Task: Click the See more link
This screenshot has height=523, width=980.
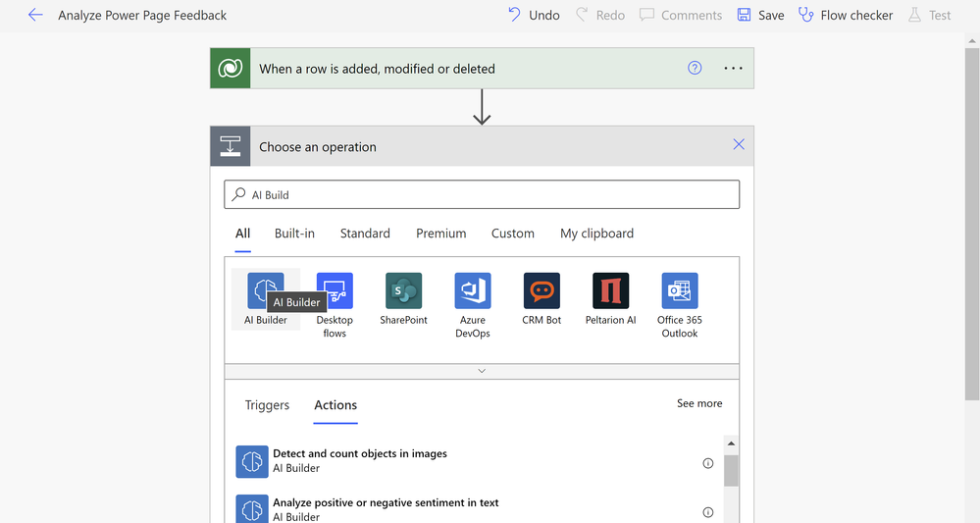Action: [699, 403]
